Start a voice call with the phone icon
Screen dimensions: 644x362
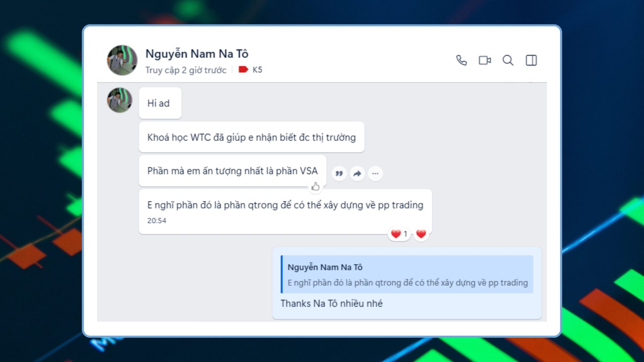(x=461, y=60)
